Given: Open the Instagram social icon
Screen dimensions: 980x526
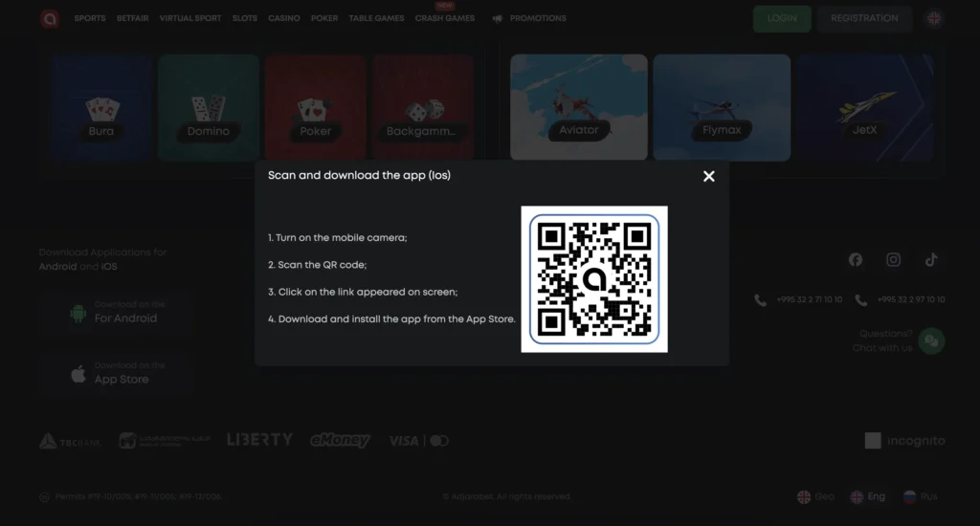Looking at the screenshot, I should [x=893, y=260].
